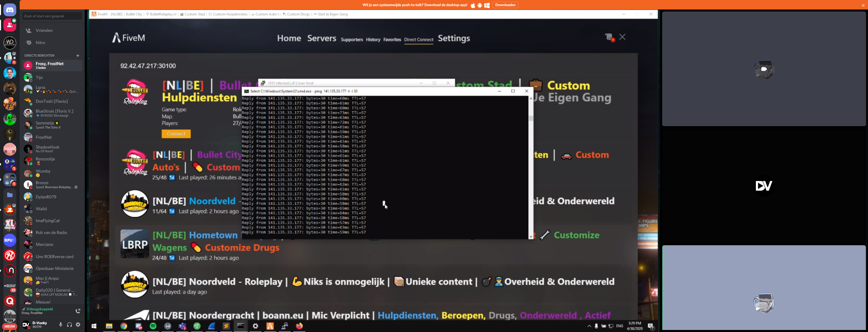Open the D-Vonky video tile
Image resolution: width=868 pixels, height=332 pixels.
(x=764, y=185)
